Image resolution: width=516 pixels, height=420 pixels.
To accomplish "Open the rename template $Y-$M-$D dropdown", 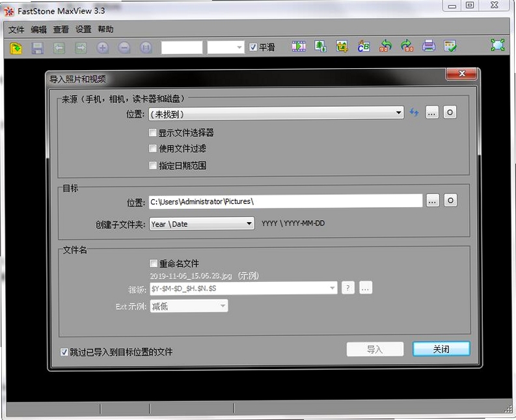I will [243, 288].
